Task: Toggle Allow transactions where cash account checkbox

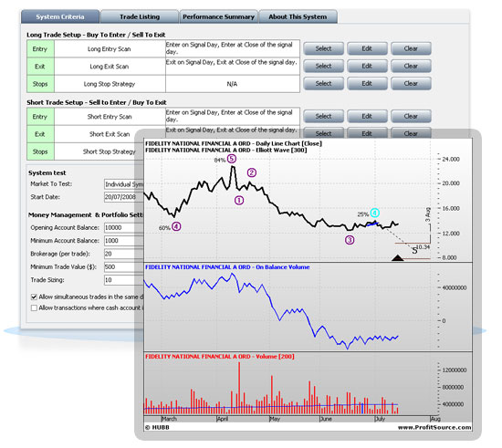Action: click(x=34, y=307)
